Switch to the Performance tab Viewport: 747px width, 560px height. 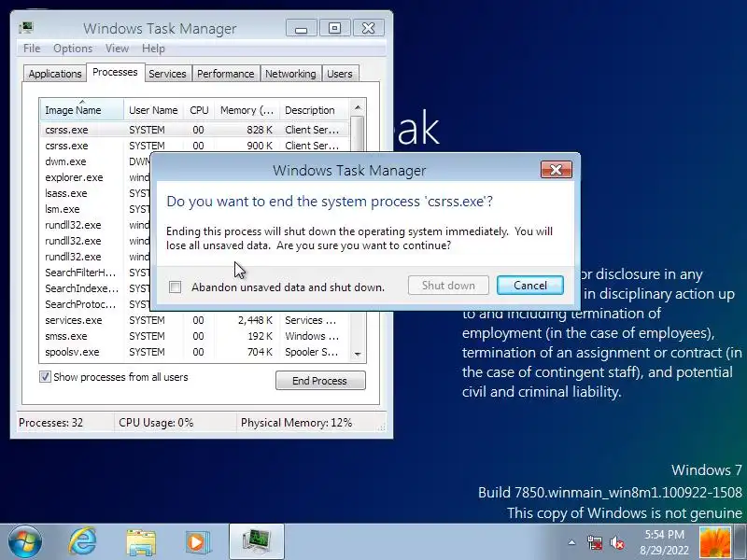point(225,74)
